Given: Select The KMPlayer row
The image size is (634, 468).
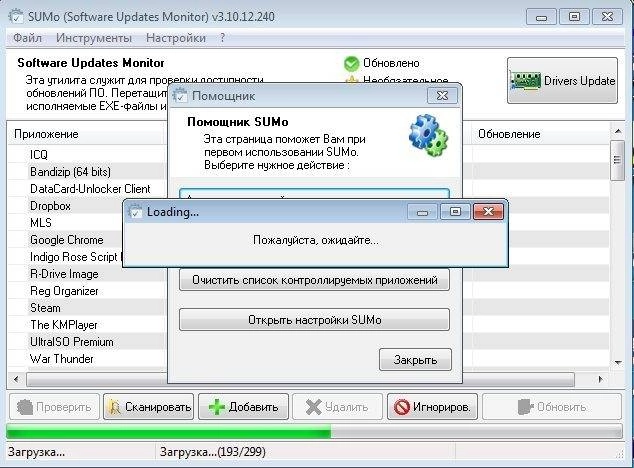Looking at the screenshot, I should (x=87, y=325).
